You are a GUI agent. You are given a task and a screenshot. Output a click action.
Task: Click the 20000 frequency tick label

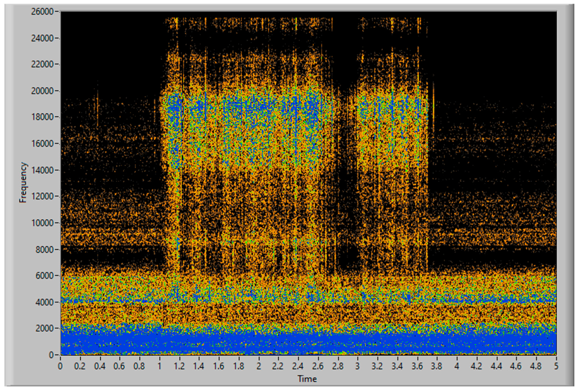42,91
